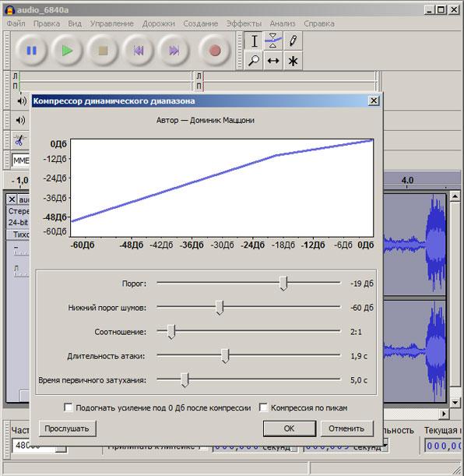This screenshot has height=476, width=464.
Task: Skip to start with the rewind button
Action: tap(139, 51)
